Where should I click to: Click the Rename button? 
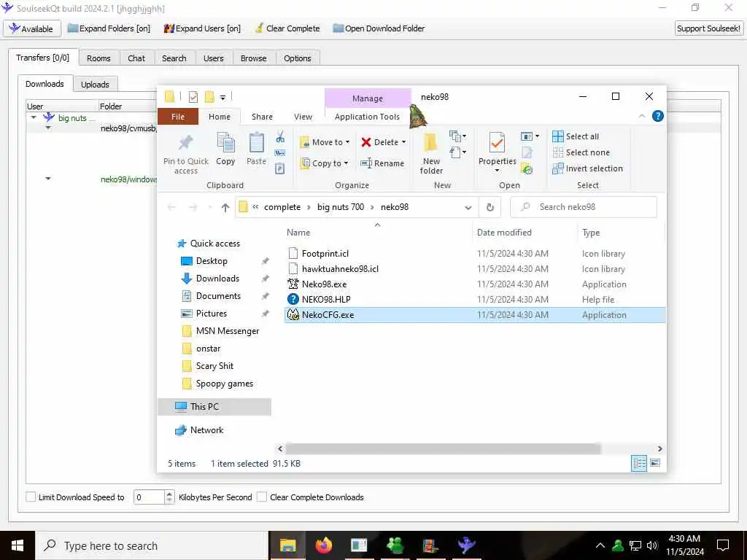click(x=382, y=163)
